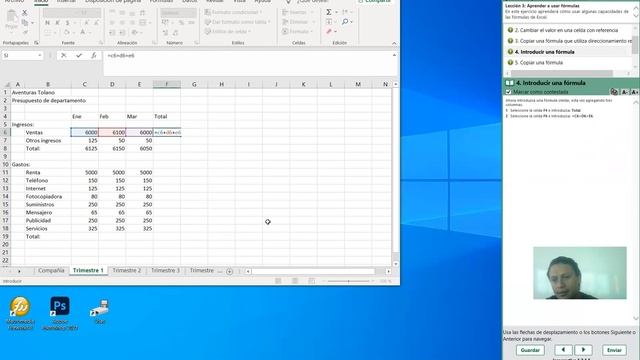Open the Photoshop desktop shortcut
Image resolution: width=640 pixels, height=360 pixels.
click(60, 313)
